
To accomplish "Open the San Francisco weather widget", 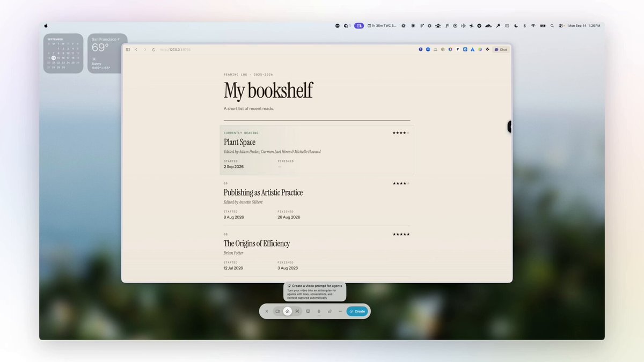I will pos(107,53).
